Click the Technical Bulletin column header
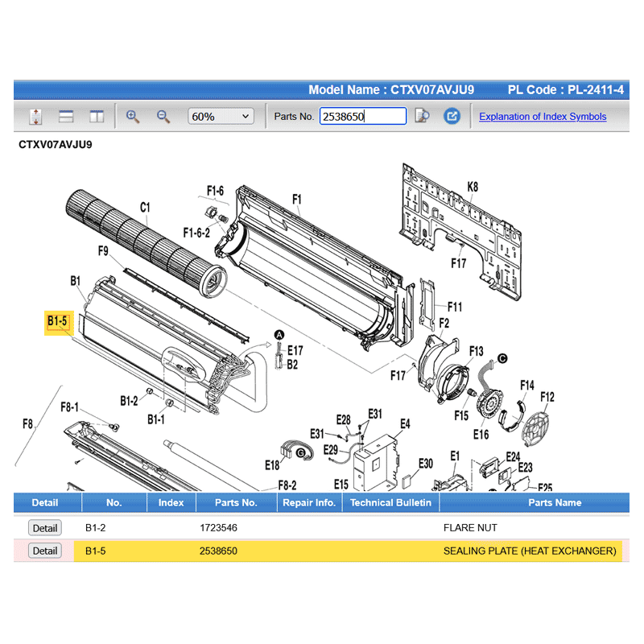Image resolution: width=644 pixels, height=644 pixels. [390, 502]
